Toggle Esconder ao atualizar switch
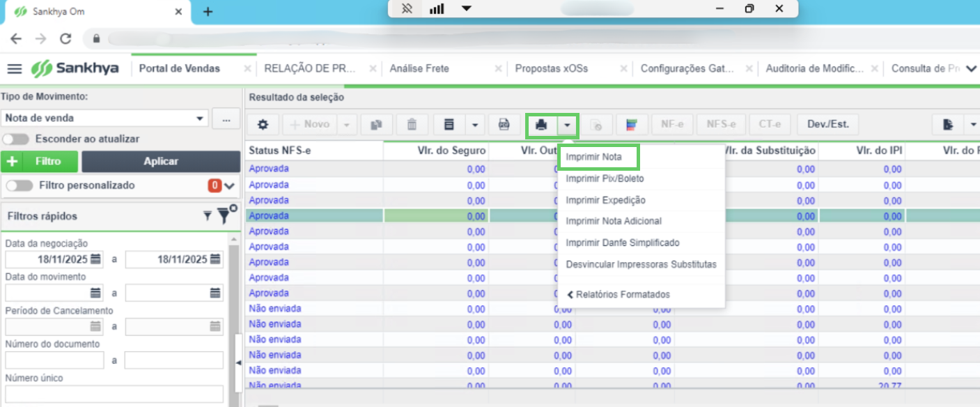Screen dimensions: 980x407 [x=15, y=139]
